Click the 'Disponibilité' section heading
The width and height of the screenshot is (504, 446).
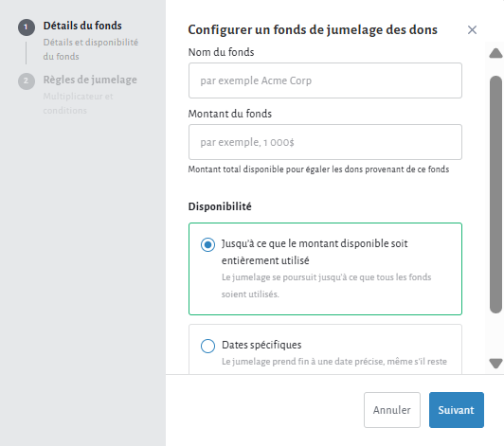coord(220,206)
